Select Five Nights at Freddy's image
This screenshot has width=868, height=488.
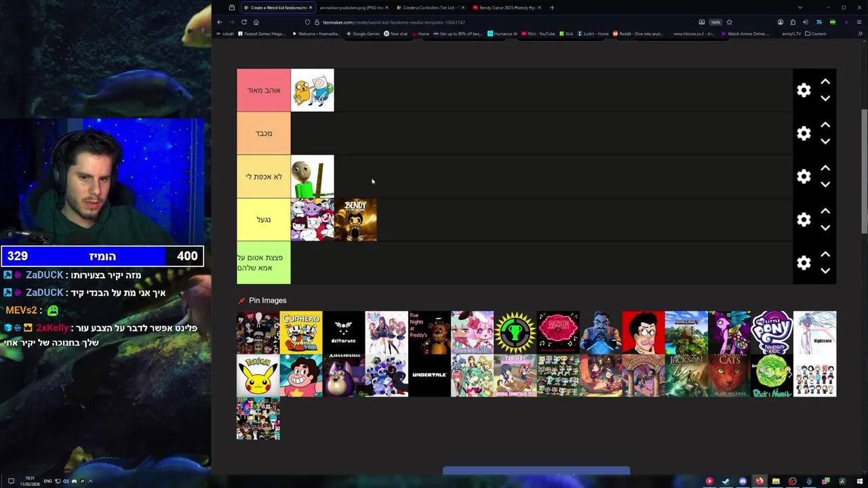click(x=429, y=332)
